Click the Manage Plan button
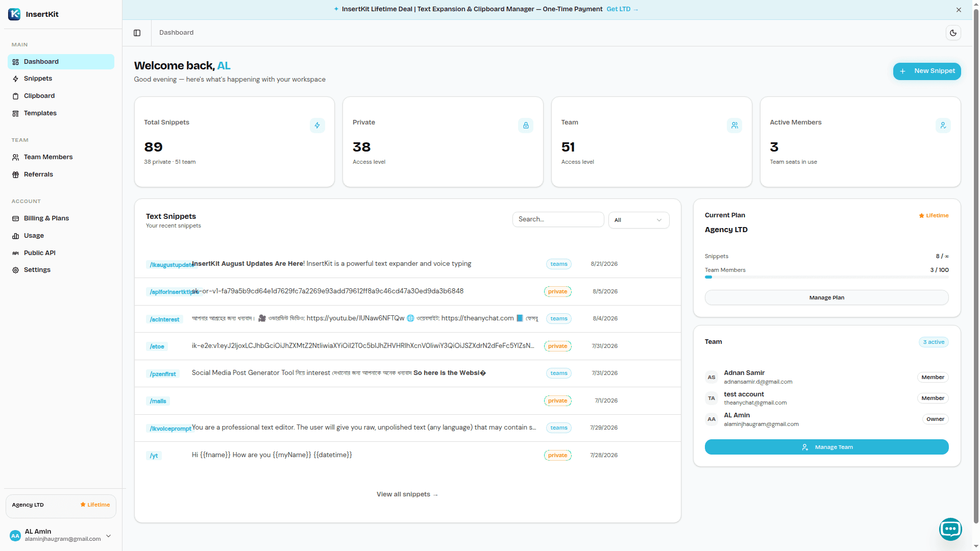This screenshot has width=980, height=551. pos(827,297)
